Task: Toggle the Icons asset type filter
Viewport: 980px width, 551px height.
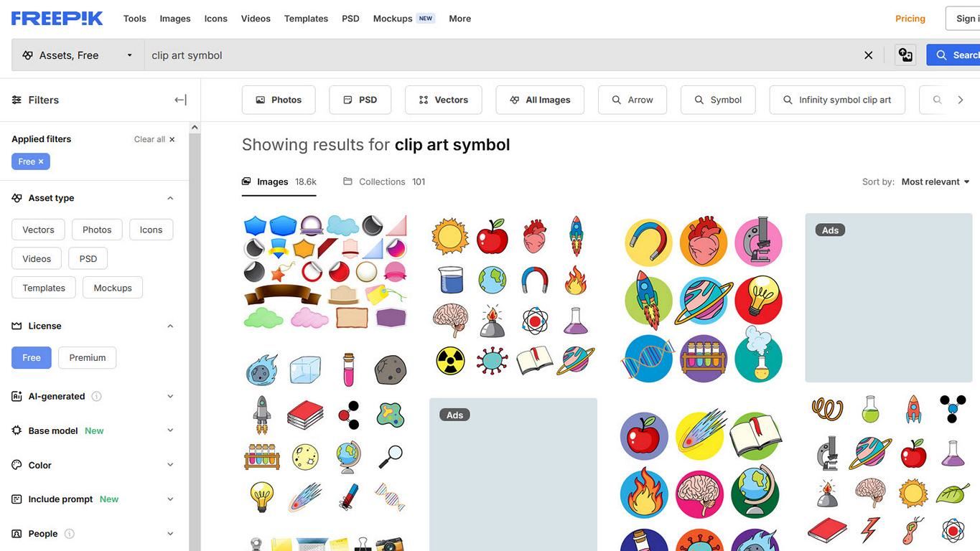Action: 151,230
